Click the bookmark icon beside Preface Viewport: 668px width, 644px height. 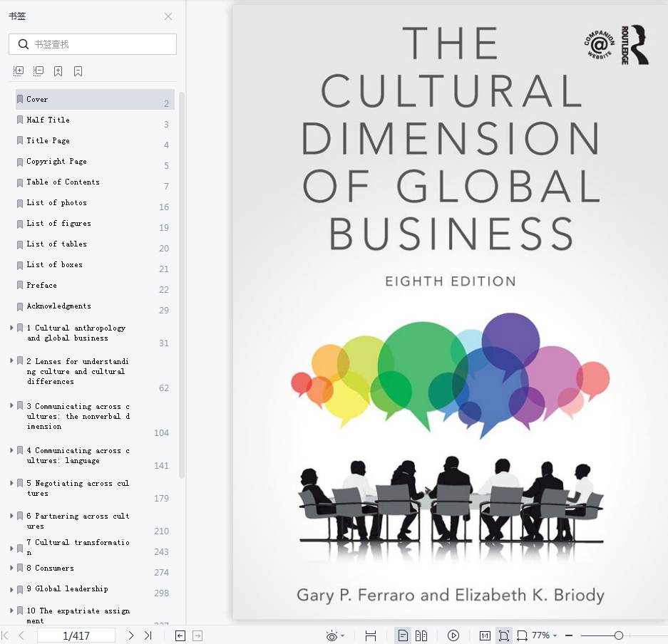[x=20, y=285]
